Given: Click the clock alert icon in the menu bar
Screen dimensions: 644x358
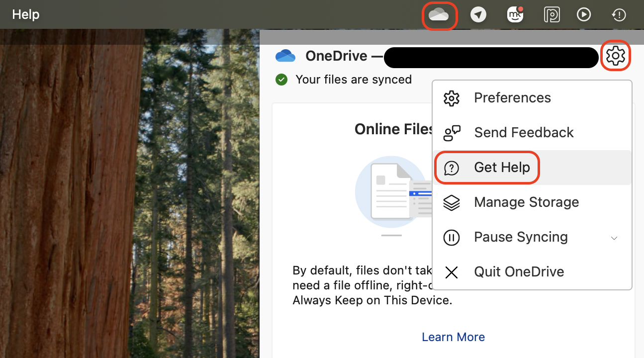Looking at the screenshot, I should (x=618, y=14).
